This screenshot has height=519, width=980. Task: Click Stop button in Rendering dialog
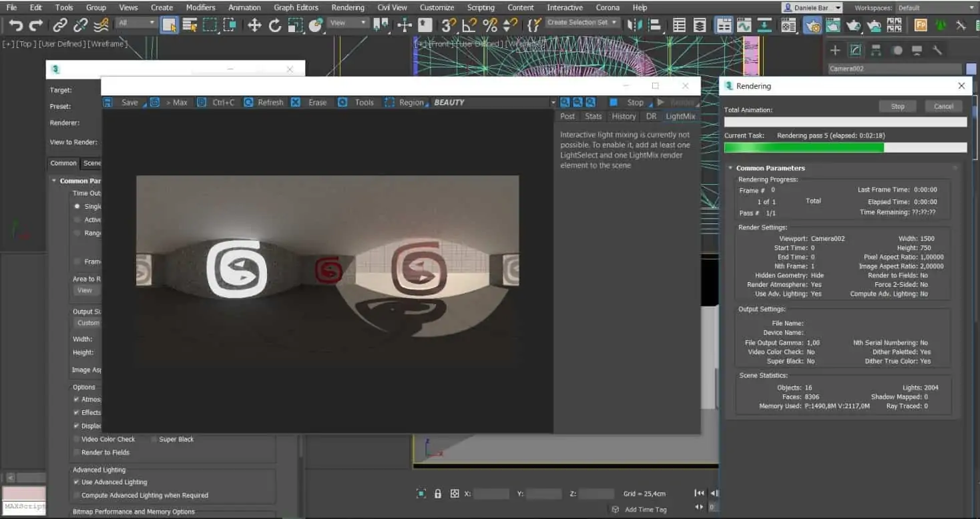click(x=897, y=106)
